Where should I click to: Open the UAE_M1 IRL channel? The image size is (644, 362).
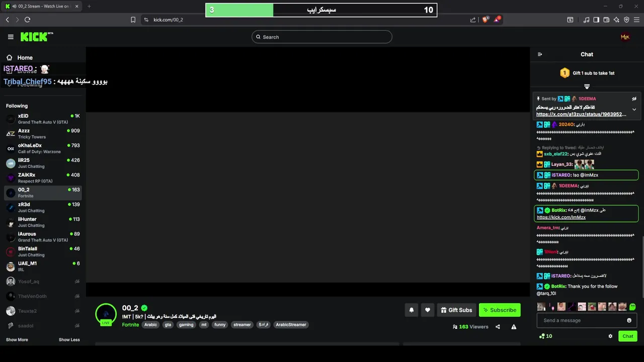[x=43, y=266]
